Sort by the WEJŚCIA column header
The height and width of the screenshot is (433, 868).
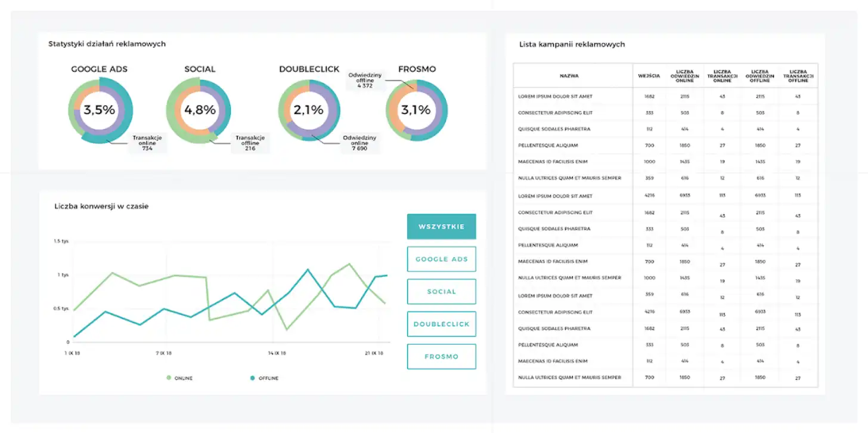tap(649, 76)
